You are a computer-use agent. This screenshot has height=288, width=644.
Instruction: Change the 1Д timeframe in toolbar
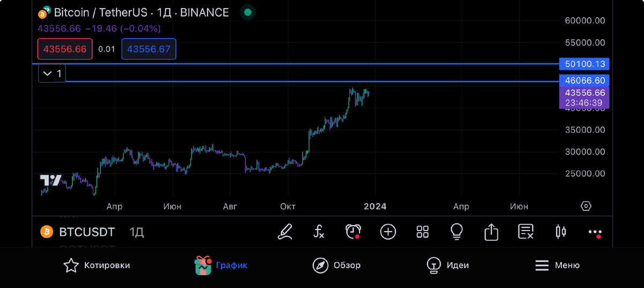136,232
